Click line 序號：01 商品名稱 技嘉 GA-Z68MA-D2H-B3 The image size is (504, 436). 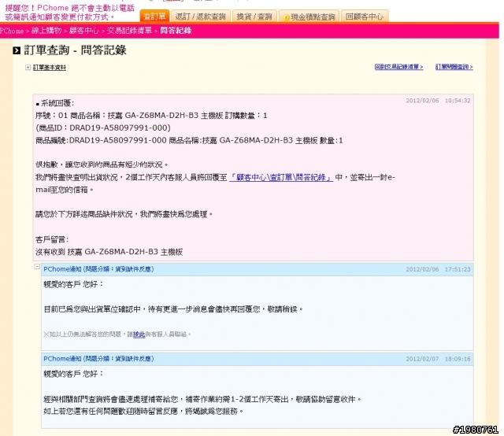tap(151, 116)
